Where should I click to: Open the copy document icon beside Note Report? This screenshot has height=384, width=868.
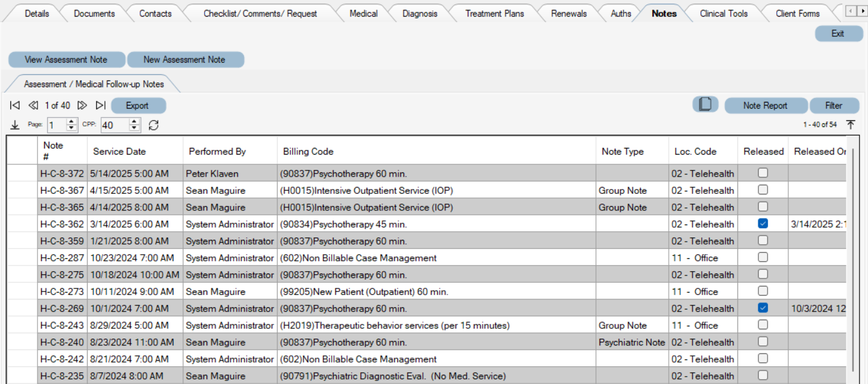[705, 104]
